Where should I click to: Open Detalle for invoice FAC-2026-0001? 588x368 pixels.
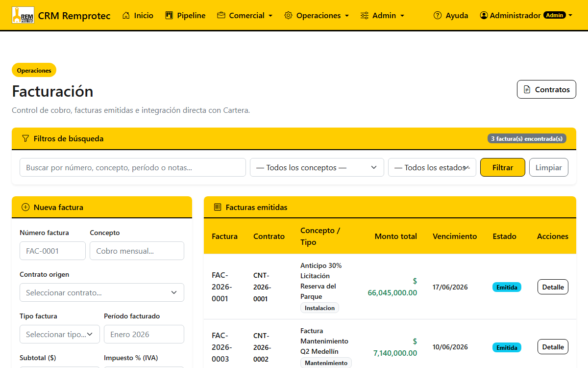coord(553,287)
